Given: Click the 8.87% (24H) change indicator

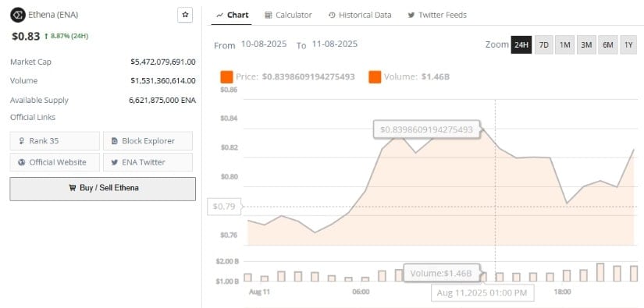Looking at the screenshot, I should pos(66,36).
